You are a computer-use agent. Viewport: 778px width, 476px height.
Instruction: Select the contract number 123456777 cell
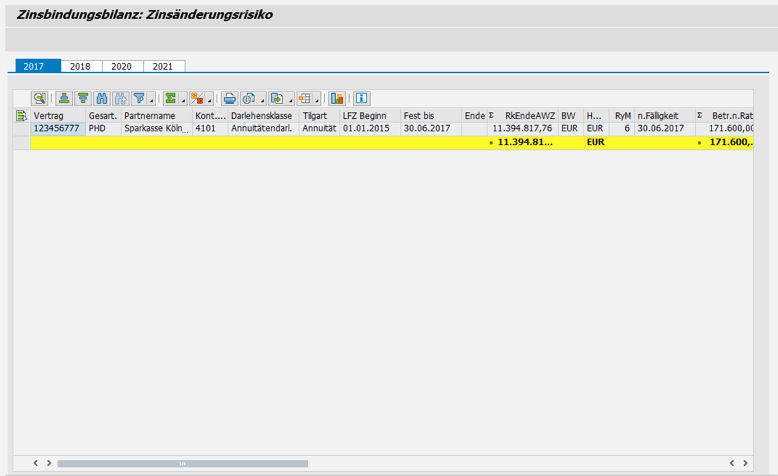pos(56,128)
